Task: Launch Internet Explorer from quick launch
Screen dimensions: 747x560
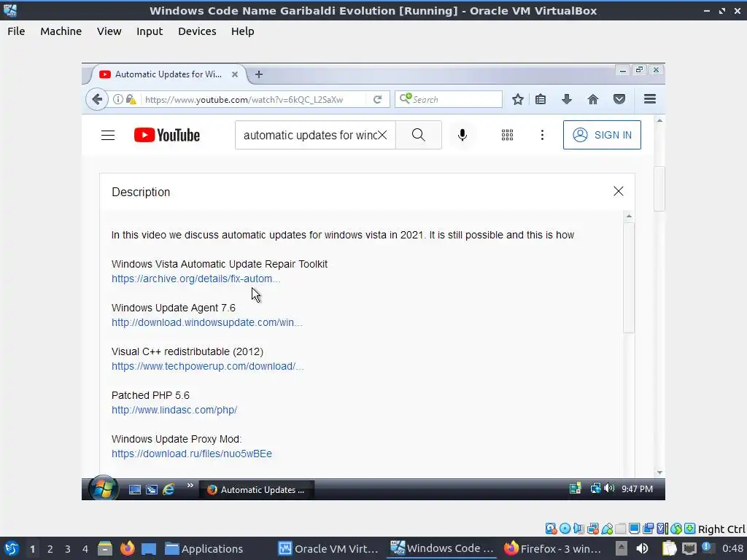Action: pyautogui.click(x=169, y=489)
